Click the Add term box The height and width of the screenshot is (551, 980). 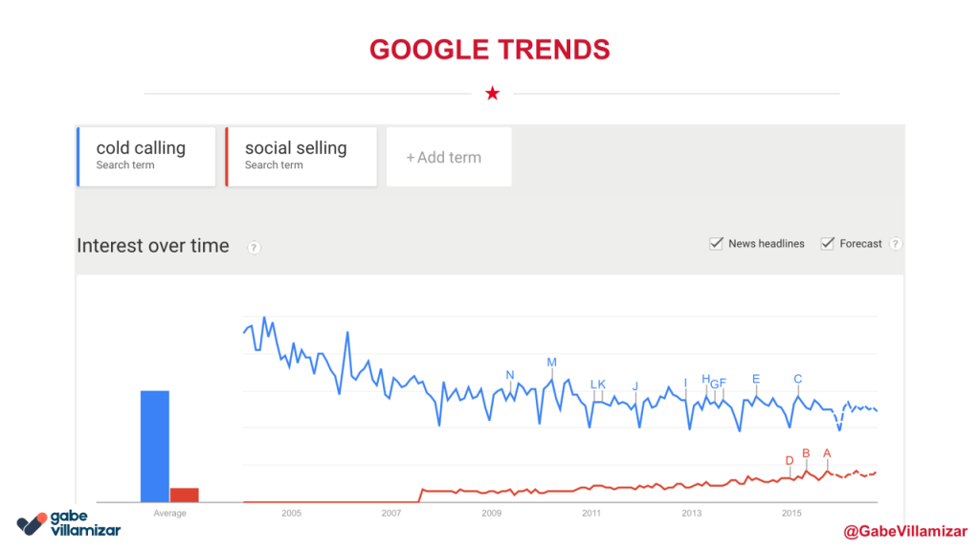pyautogui.click(x=448, y=157)
